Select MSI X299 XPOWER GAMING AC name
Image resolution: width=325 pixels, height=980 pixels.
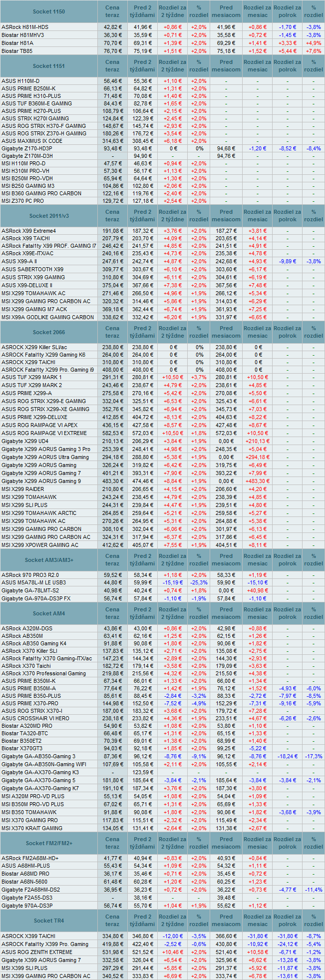tap(40, 545)
